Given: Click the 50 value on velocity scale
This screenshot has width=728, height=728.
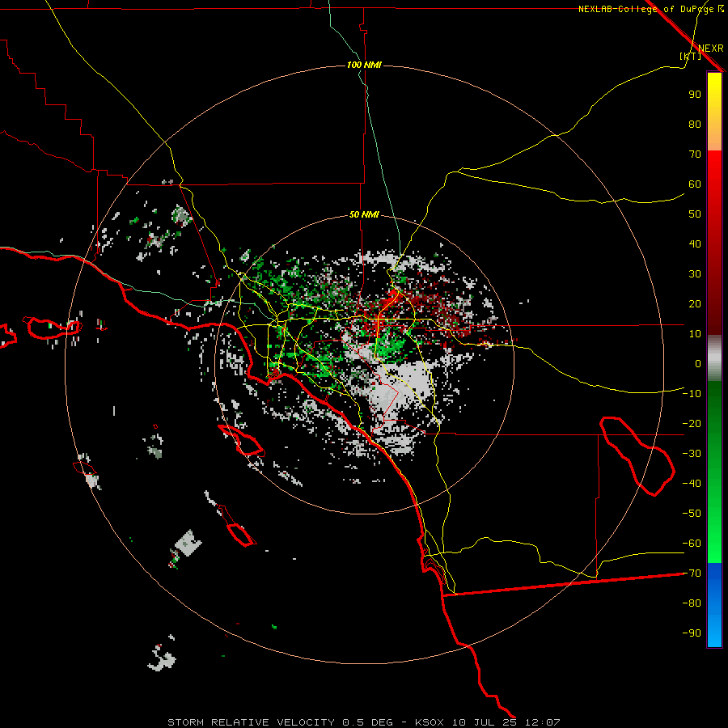Looking at the screenshot, I should pos(695,214).
